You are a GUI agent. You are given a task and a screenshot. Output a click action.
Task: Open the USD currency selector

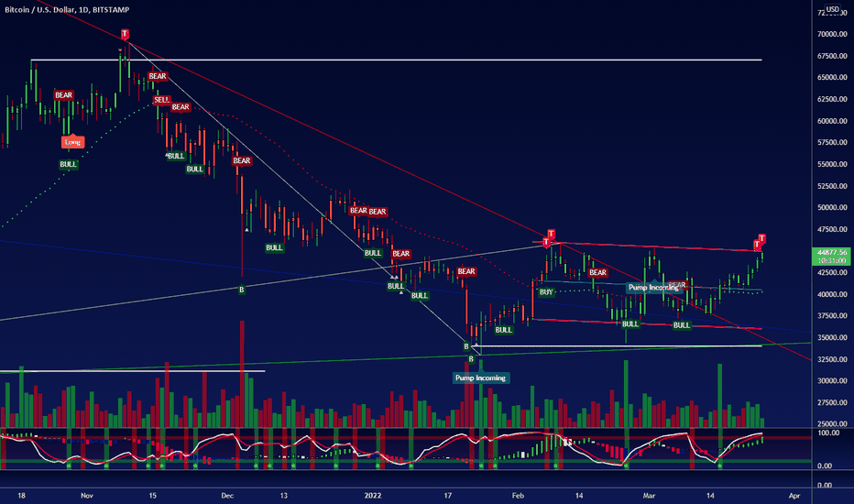pyautogui.click(x=832, y=9)
